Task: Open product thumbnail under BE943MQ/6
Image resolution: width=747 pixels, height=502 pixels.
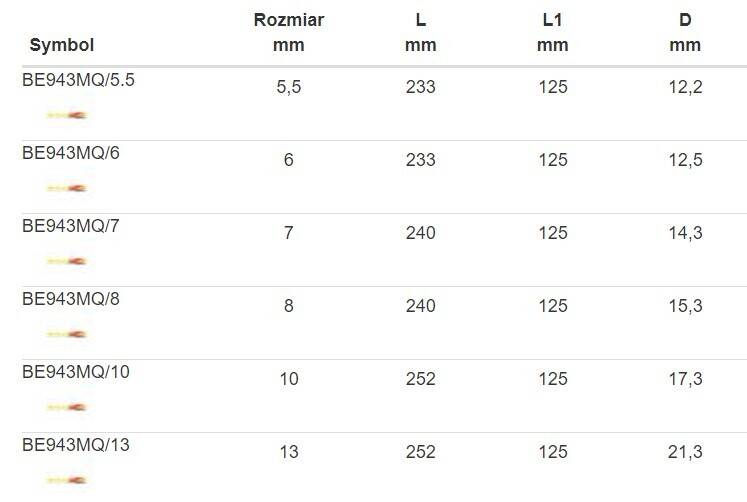Action: tap(66, 188)
